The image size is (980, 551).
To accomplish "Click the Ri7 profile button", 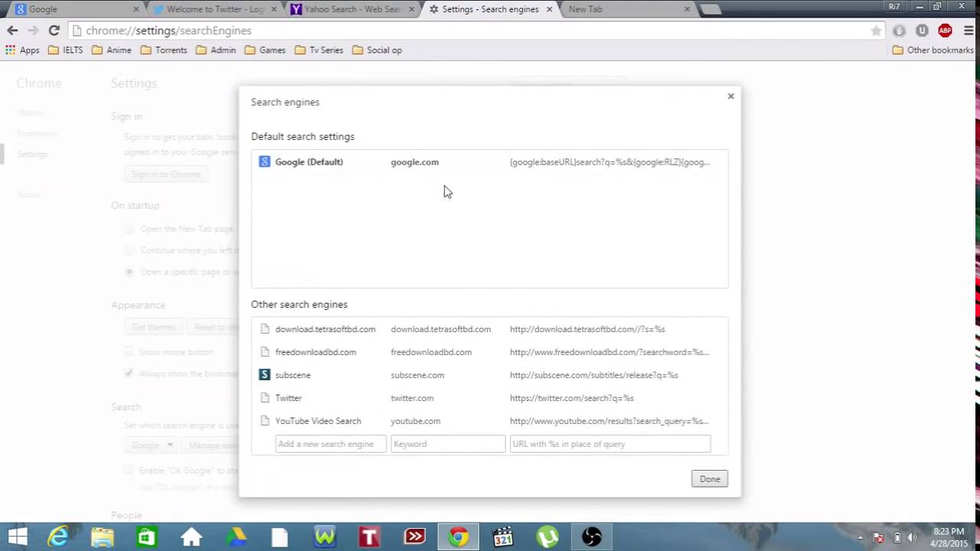I will coord(894,6).
